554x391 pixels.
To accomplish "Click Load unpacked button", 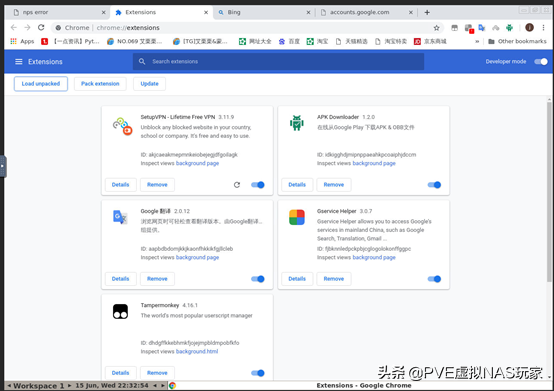I will coord(41,84).
